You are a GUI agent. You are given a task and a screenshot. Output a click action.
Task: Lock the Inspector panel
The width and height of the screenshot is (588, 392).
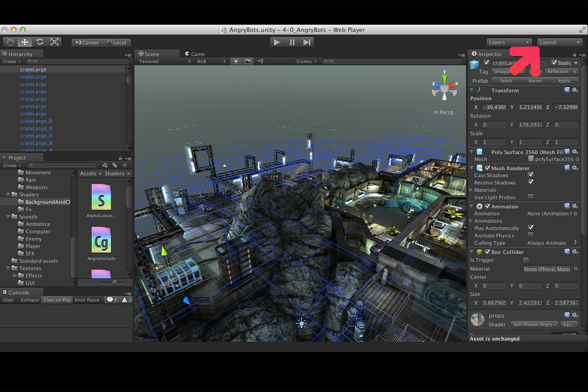point(574,54)
